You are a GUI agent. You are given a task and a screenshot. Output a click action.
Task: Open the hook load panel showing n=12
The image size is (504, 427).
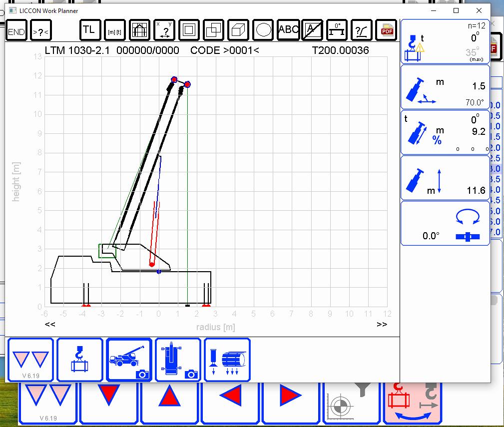click(445, 41)
